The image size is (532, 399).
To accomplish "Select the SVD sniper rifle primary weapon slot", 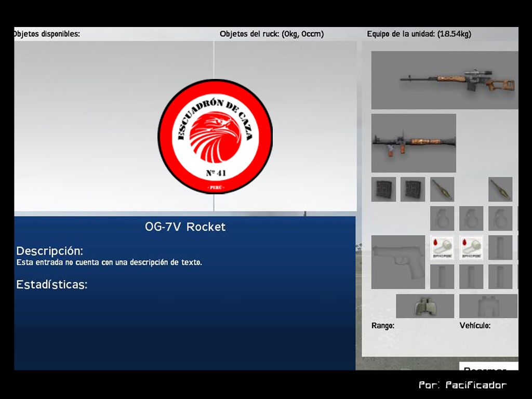I will point(445,80).
